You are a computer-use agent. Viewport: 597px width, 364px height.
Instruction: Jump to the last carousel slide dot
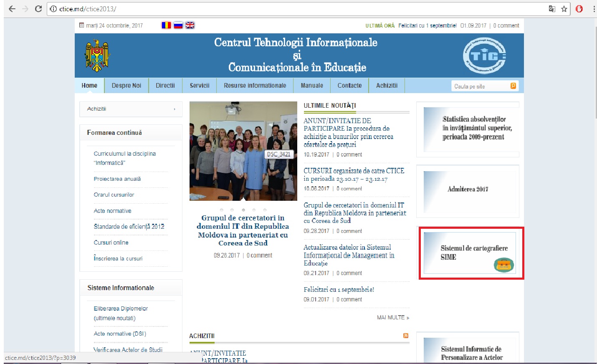[265, 210]
